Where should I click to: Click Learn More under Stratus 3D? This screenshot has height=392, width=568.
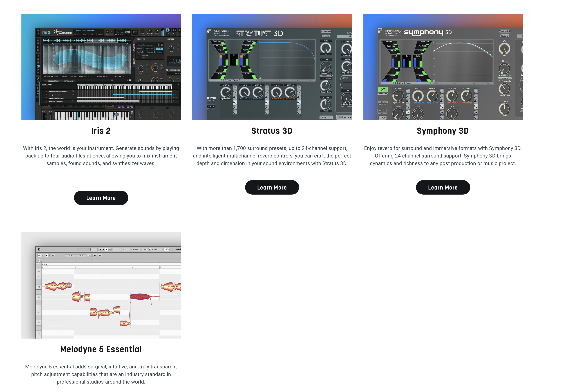point(272,187)
